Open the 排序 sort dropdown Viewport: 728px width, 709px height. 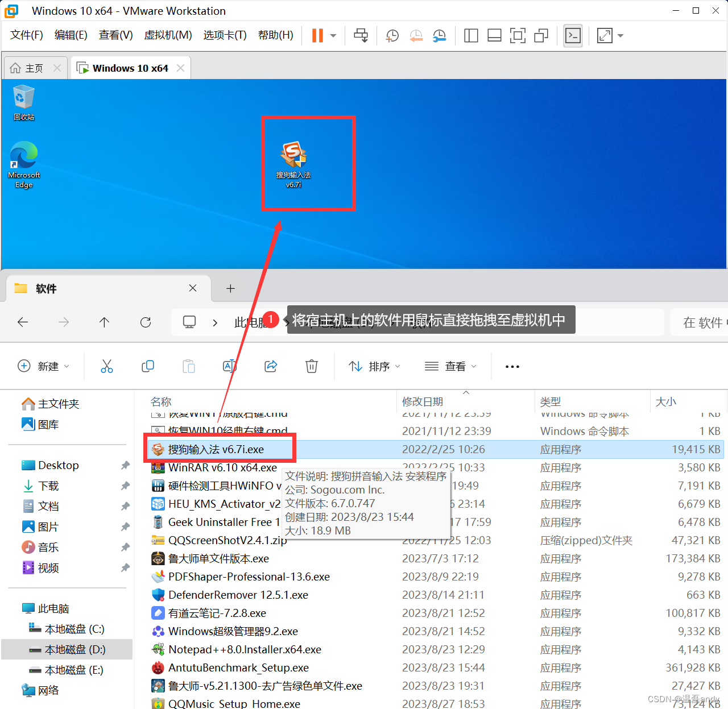(x=375, y=366)
